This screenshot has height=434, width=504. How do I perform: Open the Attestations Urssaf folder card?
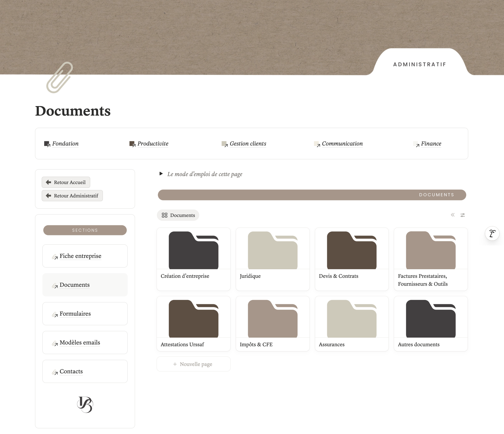pos(194,323)
